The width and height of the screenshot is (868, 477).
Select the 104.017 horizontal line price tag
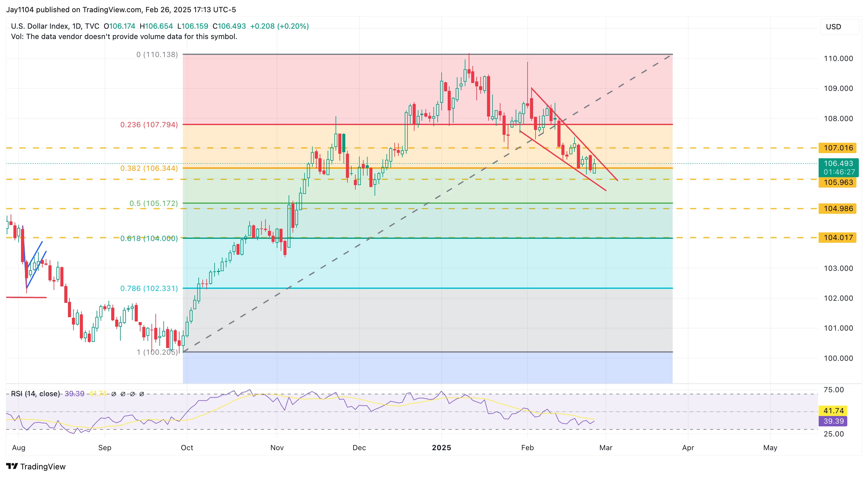tap(838, 238)
